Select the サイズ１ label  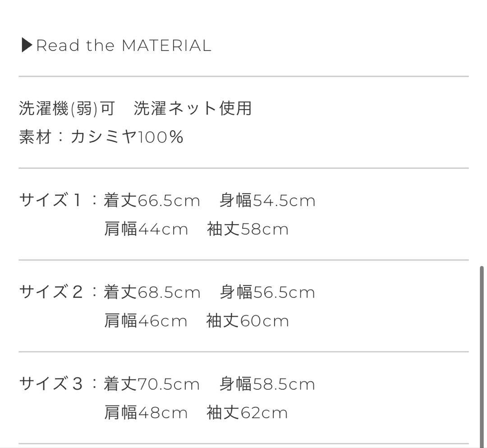(51, 200)
